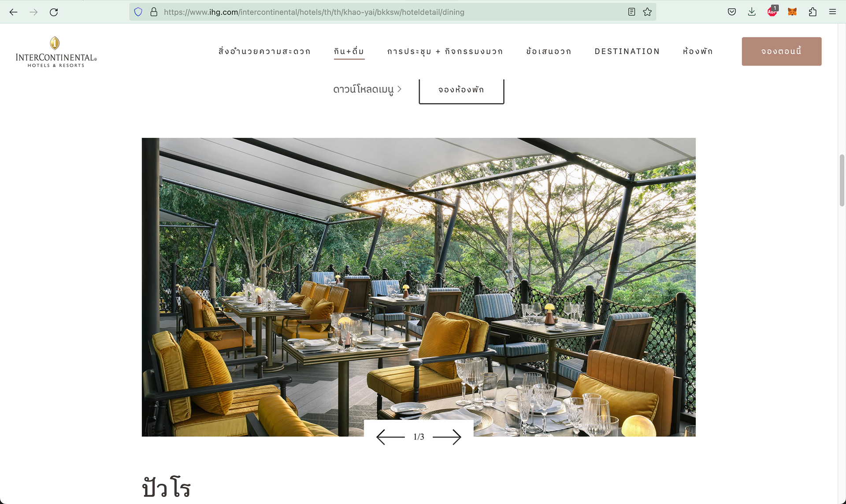Open the MetaMask fox extension
Image resolution: width=846 pixels, height=504 pixels.
(792, 12)
